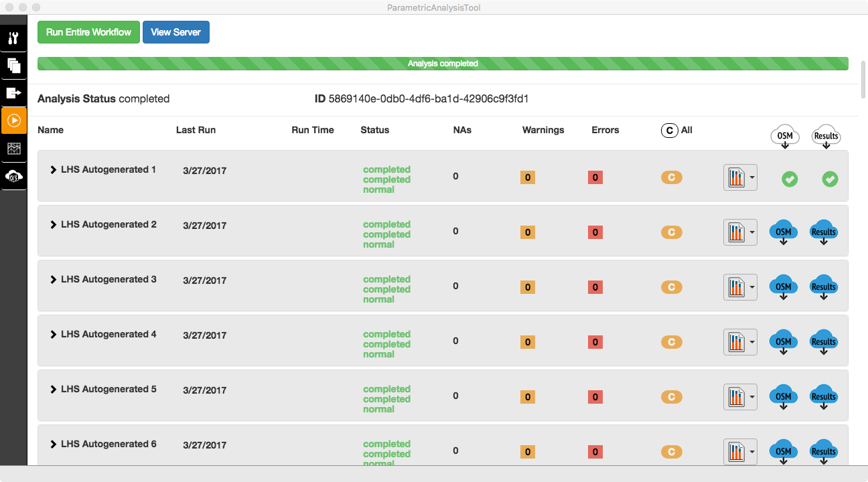Toggle the C All clear button in header

pyautogui.click(x=669, y=131)
